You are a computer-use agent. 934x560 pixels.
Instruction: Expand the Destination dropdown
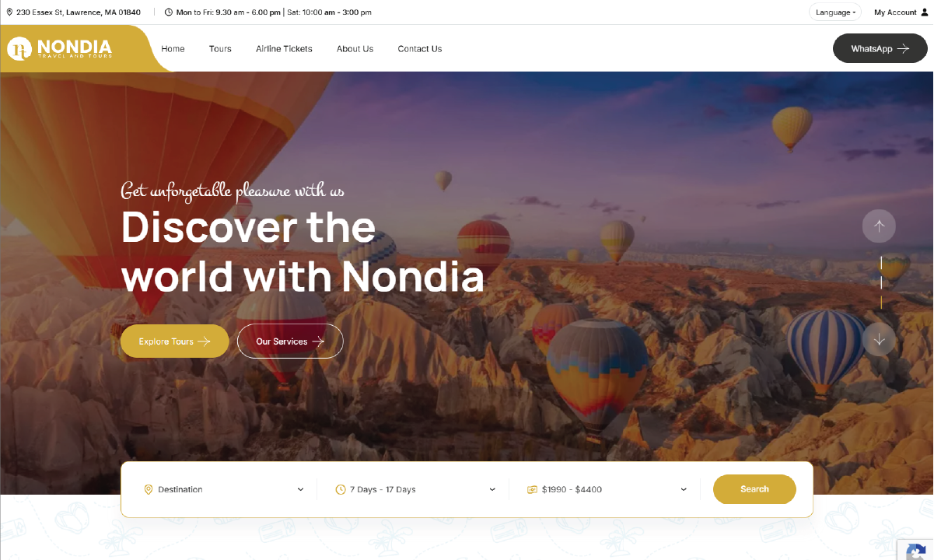[224, 490]
